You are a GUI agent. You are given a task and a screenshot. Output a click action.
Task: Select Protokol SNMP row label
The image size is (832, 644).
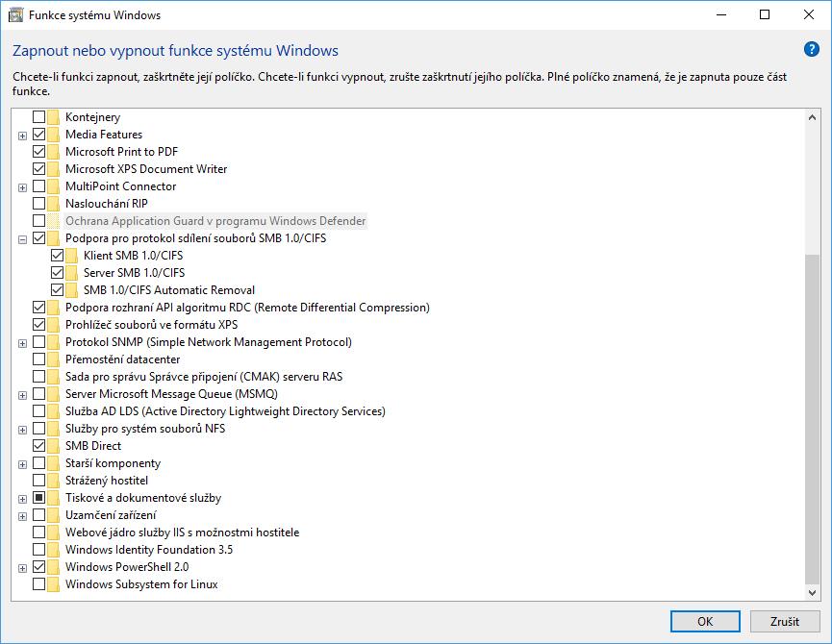click(209, 342)
